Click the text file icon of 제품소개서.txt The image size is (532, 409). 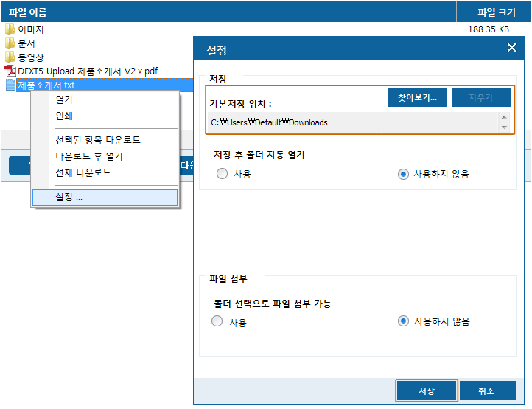(10, 85)
